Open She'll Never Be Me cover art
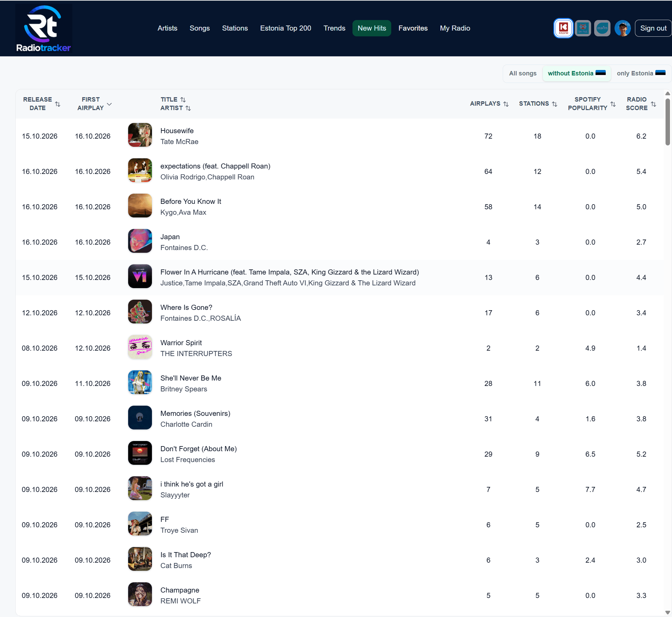Screen dimensions: 672x617 [140, 382]
